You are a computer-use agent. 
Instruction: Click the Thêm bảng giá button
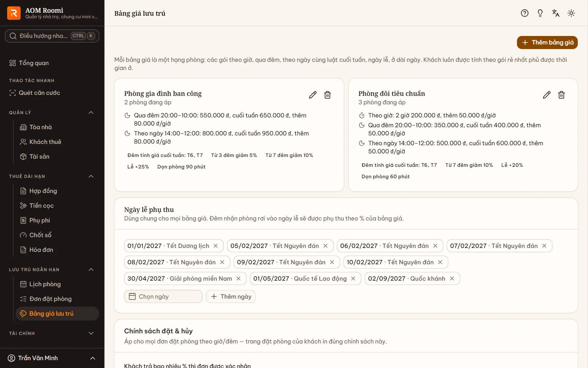coord(547,43)
